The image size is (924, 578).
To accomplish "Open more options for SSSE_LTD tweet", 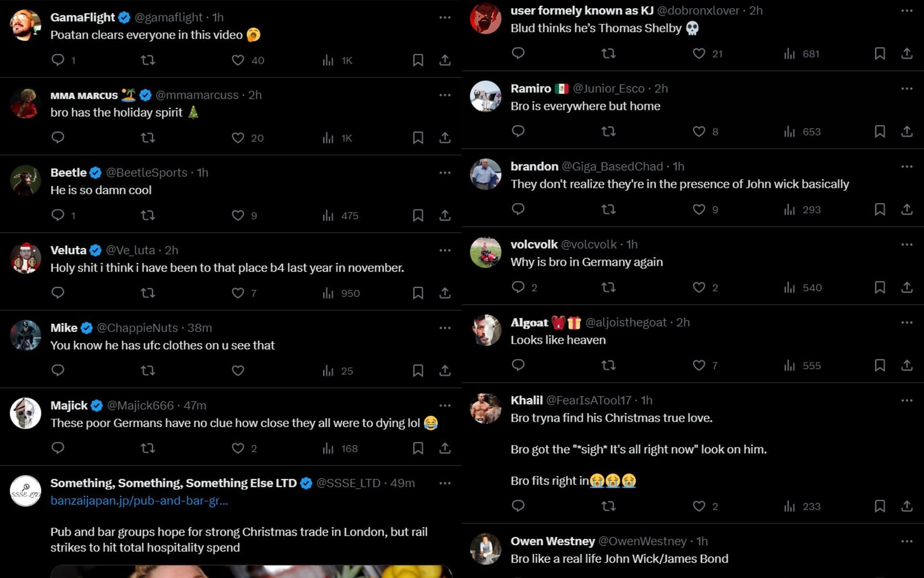I will pos(445,483).
